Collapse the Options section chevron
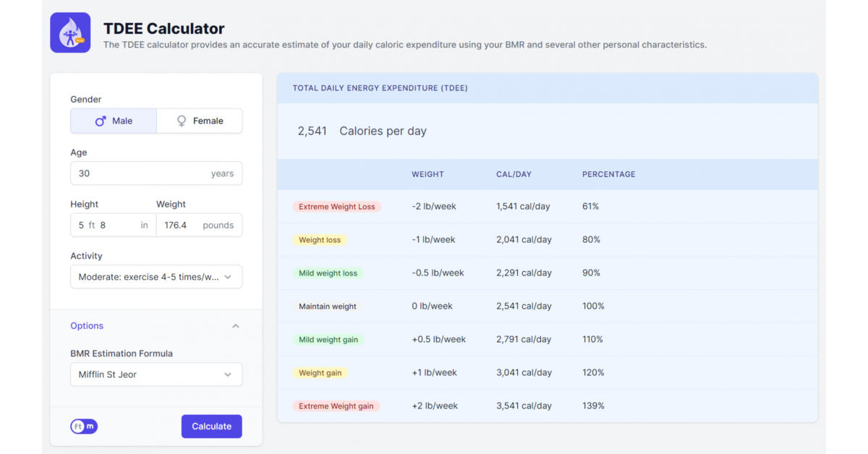 [x=235, y=326]
